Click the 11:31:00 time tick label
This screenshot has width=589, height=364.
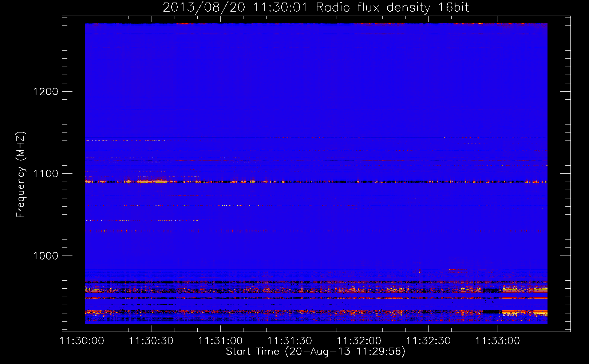[x=220, y=341]
